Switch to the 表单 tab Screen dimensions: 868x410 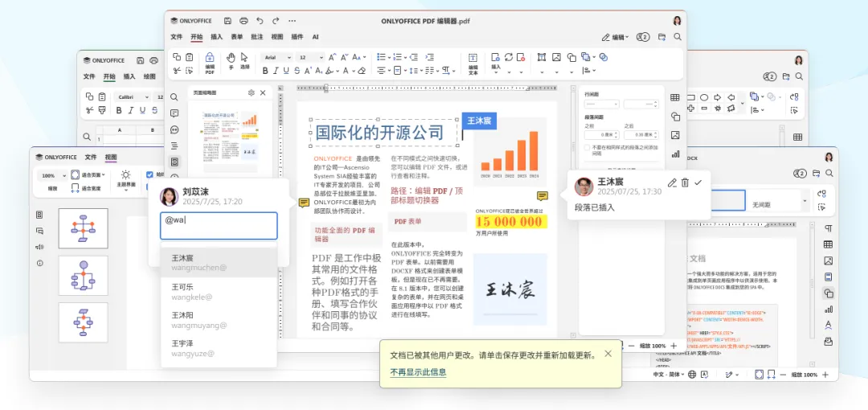237,37
